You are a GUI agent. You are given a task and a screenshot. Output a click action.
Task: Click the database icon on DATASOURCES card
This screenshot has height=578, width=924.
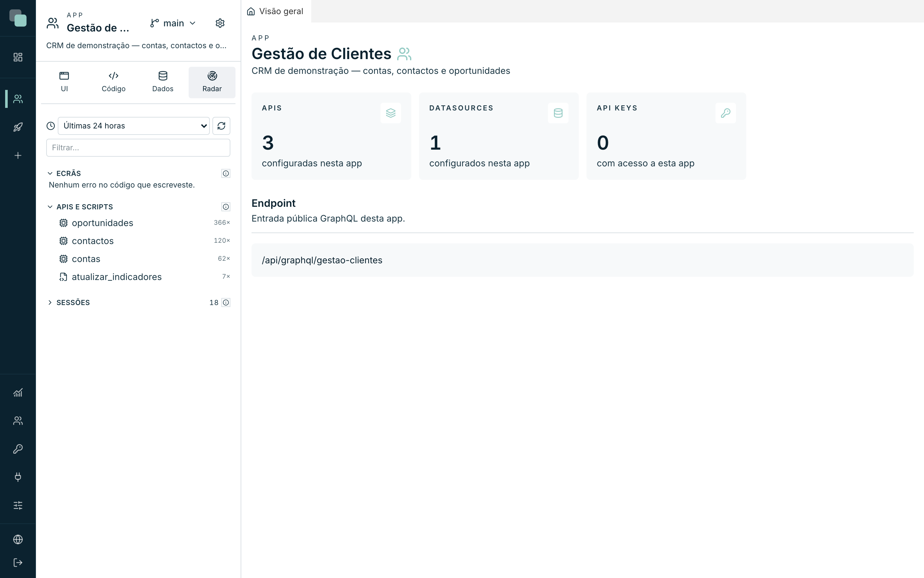(558, 113)
